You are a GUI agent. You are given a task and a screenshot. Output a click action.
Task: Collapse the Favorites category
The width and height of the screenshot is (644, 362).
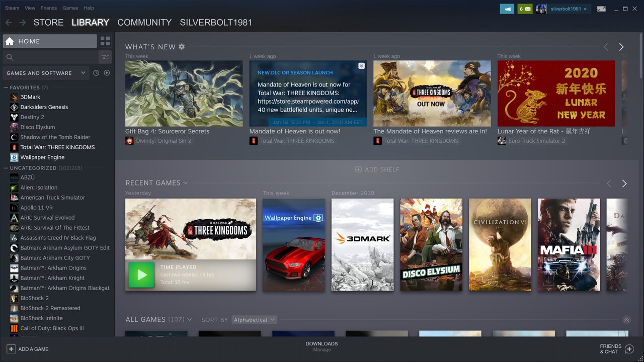(6, 87)
